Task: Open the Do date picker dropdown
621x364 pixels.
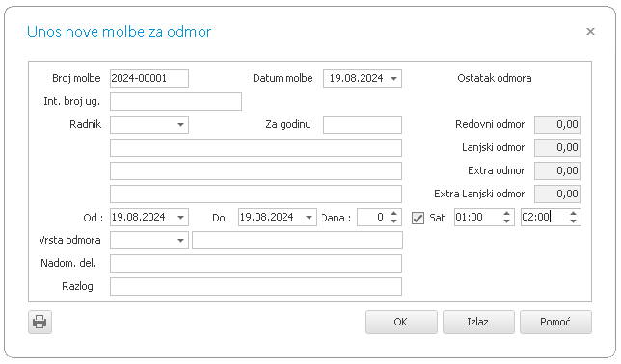Action: coord(309,218)
